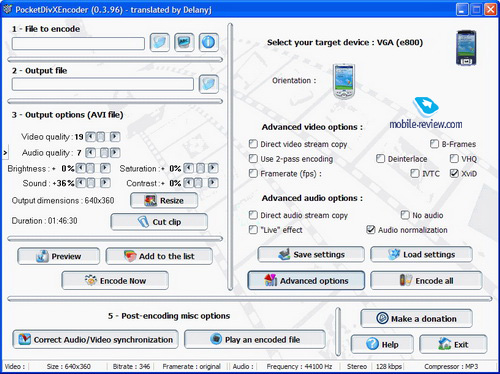Raise Contrast with its right arrow

213,183
